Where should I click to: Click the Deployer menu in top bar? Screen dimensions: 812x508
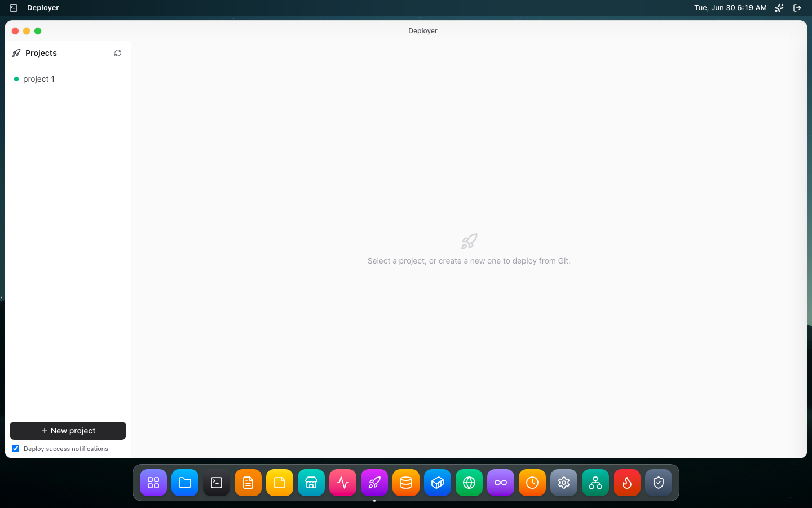[43, 8]
